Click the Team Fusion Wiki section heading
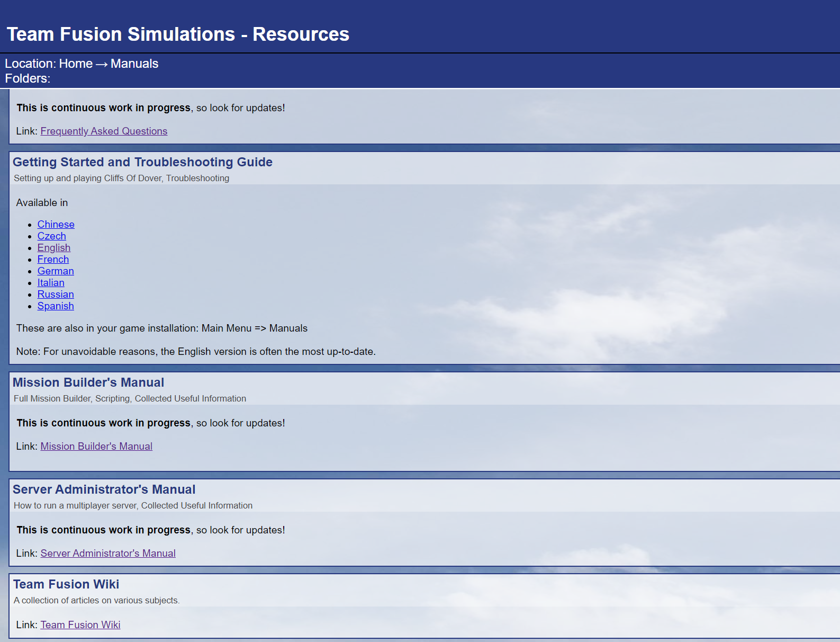Image resolution: width=840 pixels, height=642 pixels. pyautogui.click(x=66, y=584)
